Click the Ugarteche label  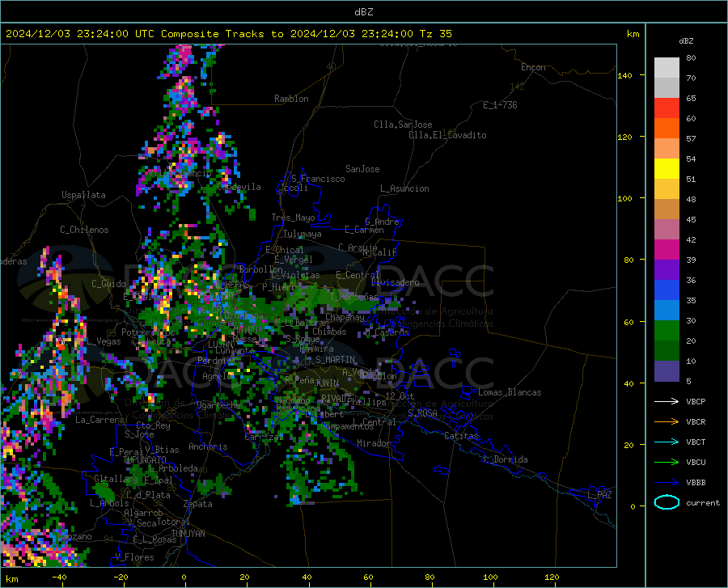pyautogui.click(x=218, y=404)
